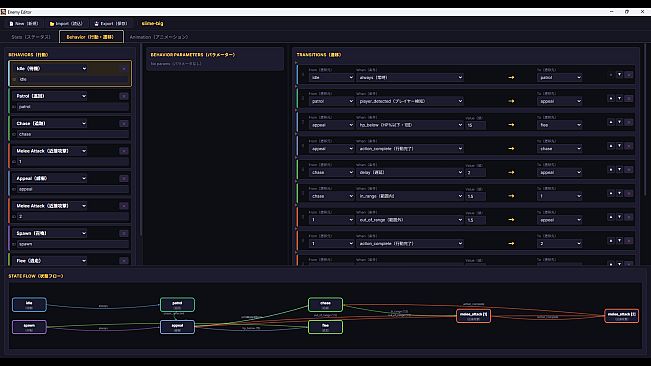
Task: Click the Import button with folder icon
Action: click(66, 24)
